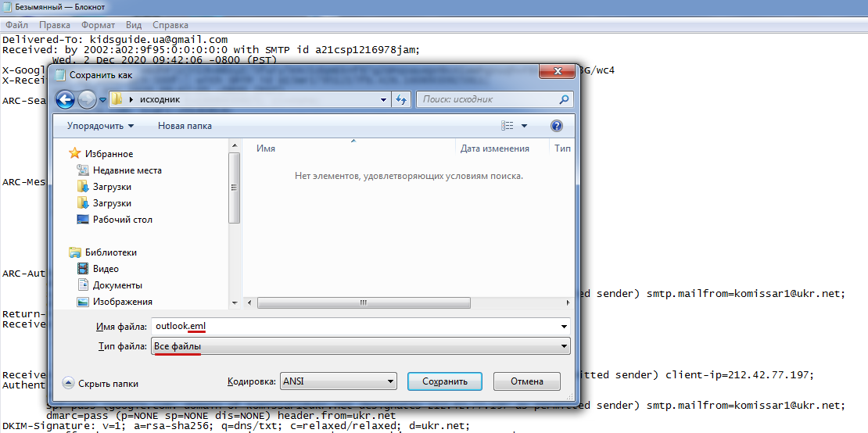Open the Формат menu in Notepad

point(96,25)
